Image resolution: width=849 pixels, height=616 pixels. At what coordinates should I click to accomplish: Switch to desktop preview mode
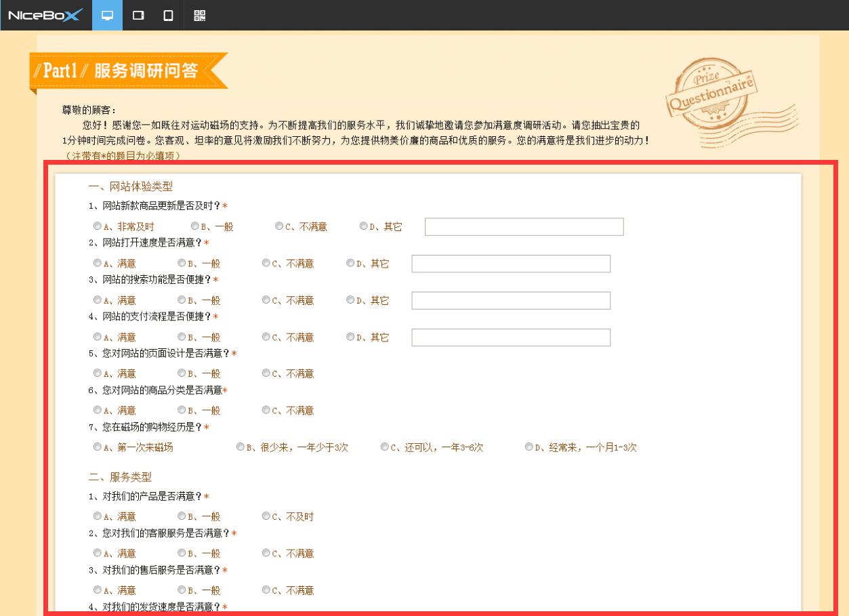[108, 15]
